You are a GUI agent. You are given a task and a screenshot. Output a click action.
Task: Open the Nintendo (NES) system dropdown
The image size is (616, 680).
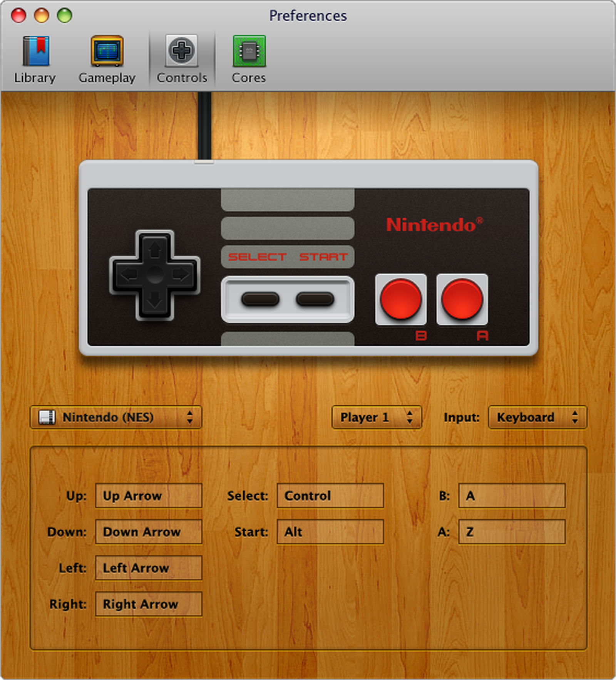[116, 417]
